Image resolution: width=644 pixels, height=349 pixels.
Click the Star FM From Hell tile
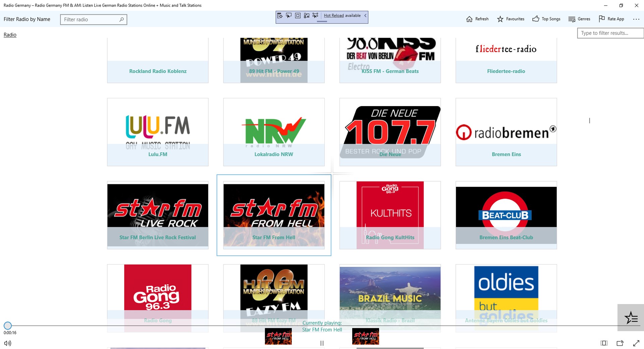[x=274, y=215]
